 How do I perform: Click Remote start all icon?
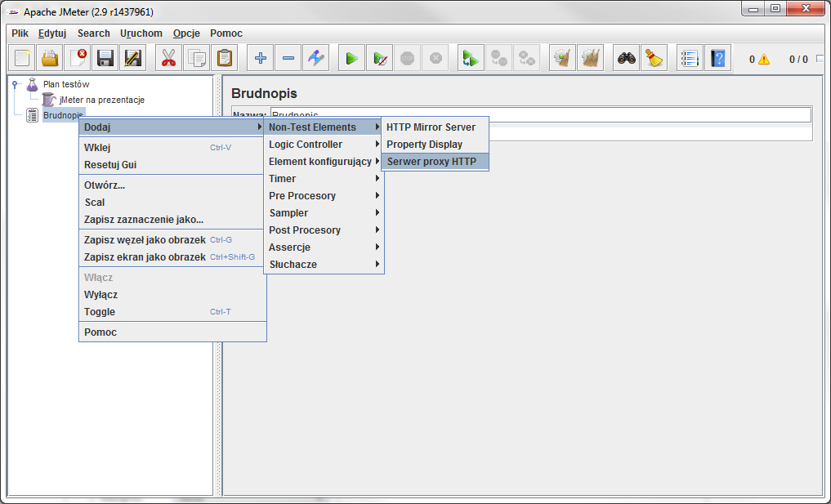pos(471,58)
